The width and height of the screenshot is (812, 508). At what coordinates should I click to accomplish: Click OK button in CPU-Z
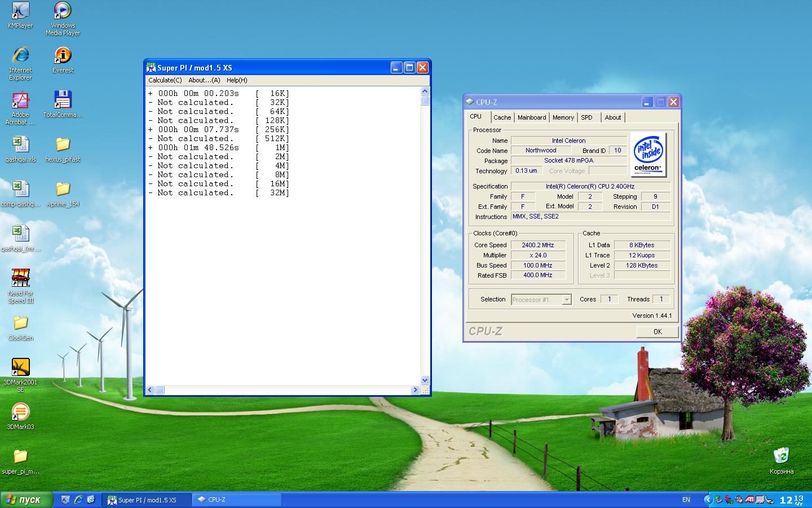point(657,331)
